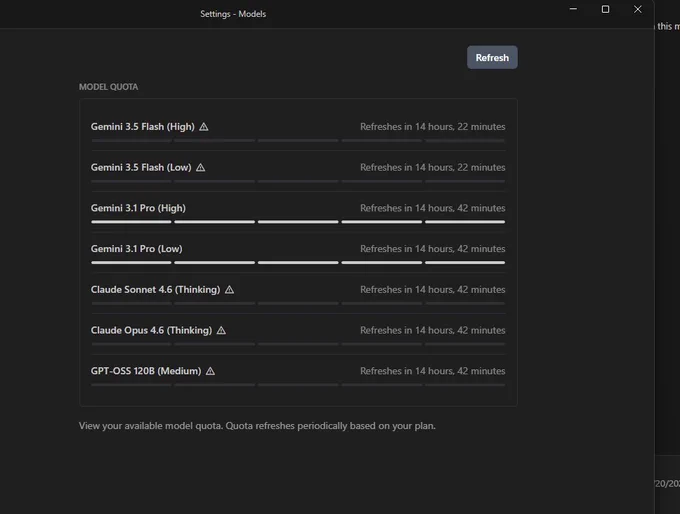The width and height of the screenshot is (680, 514).
Task: Select the Gemini 3.1 Pro (High) label
Action: [x=138, y=208]
